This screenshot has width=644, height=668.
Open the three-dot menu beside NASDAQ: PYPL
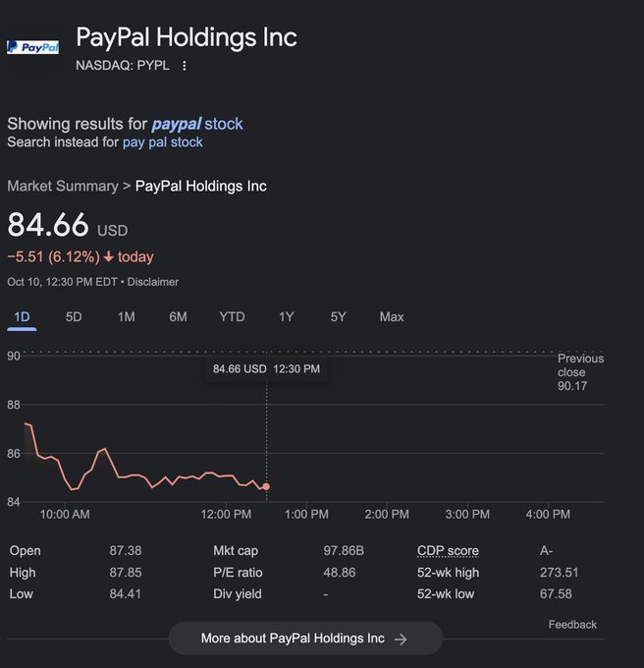[184, 66]
